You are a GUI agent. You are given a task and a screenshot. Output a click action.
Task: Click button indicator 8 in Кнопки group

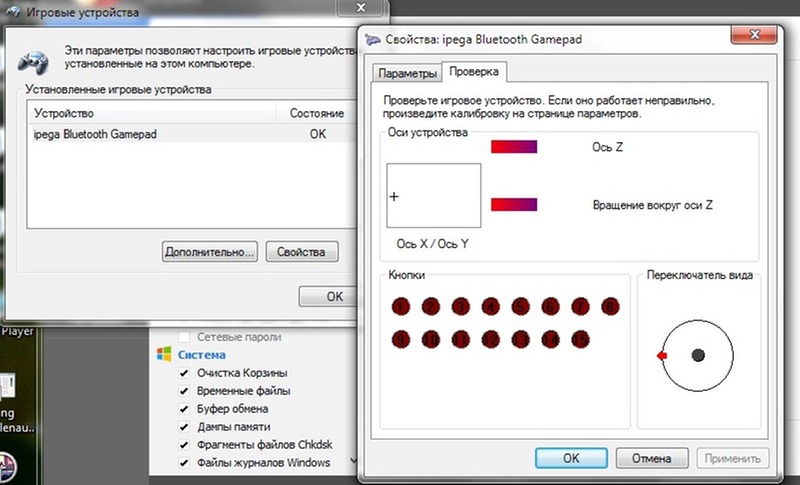tap(609, 306)
